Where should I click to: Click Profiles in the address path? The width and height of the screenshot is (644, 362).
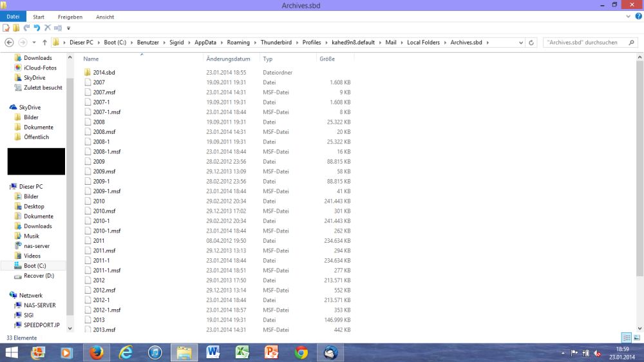pos(311,43)
